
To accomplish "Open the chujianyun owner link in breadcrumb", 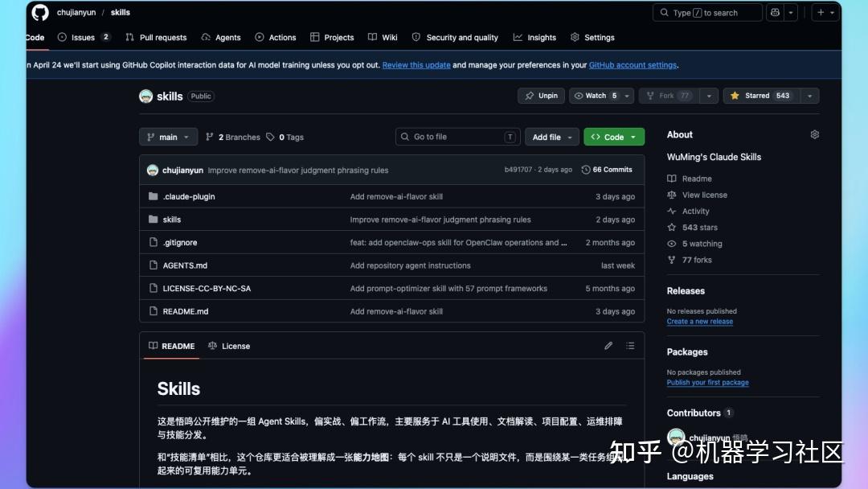I will [x=76, y=12].
